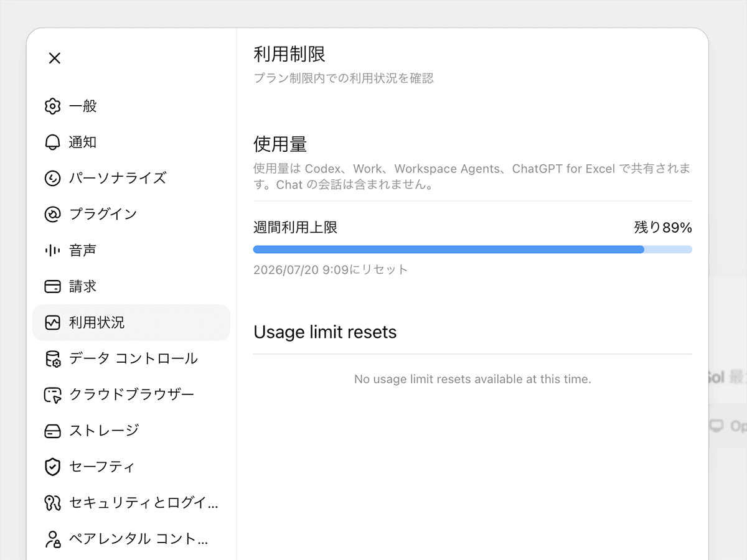Open データ コントロール settings
The height and width of the screenshot is (560, 747).
(131, 358)
